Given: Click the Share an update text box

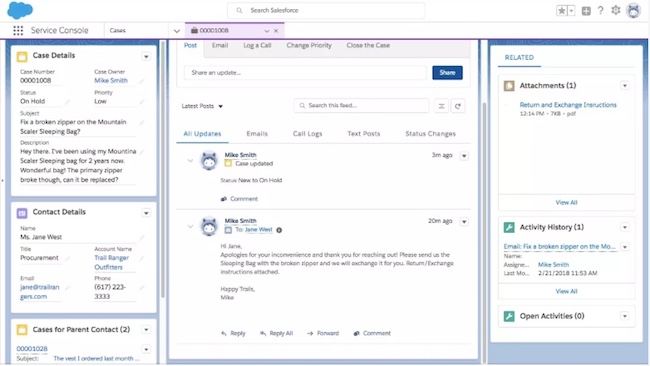Looking at the screenshot, I should tap(305, 73).
